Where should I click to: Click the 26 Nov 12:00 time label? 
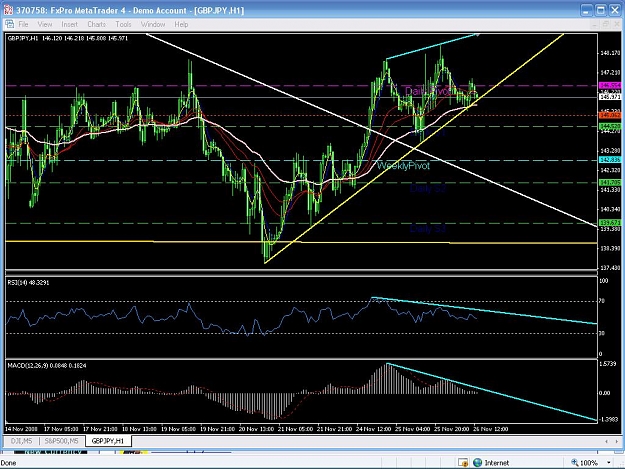pos(491,429)
